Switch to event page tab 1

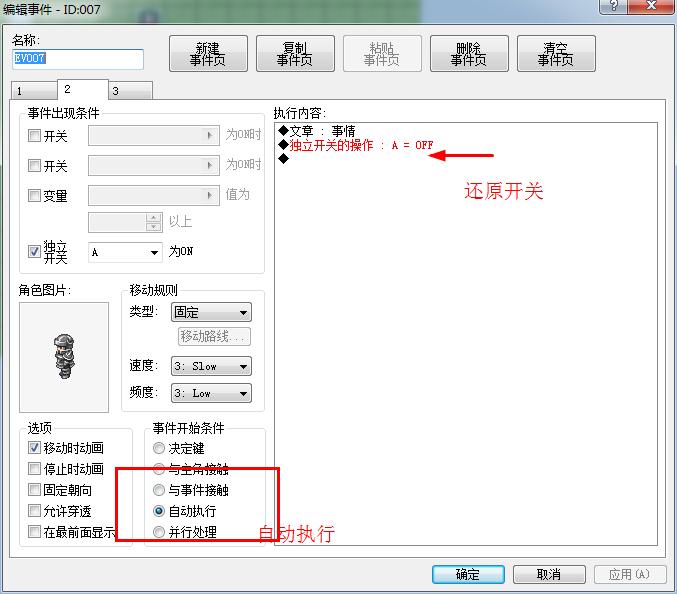tap(34, 91)
